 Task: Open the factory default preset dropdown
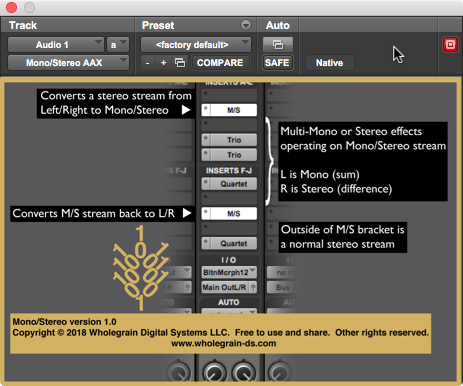pos(196,45)
